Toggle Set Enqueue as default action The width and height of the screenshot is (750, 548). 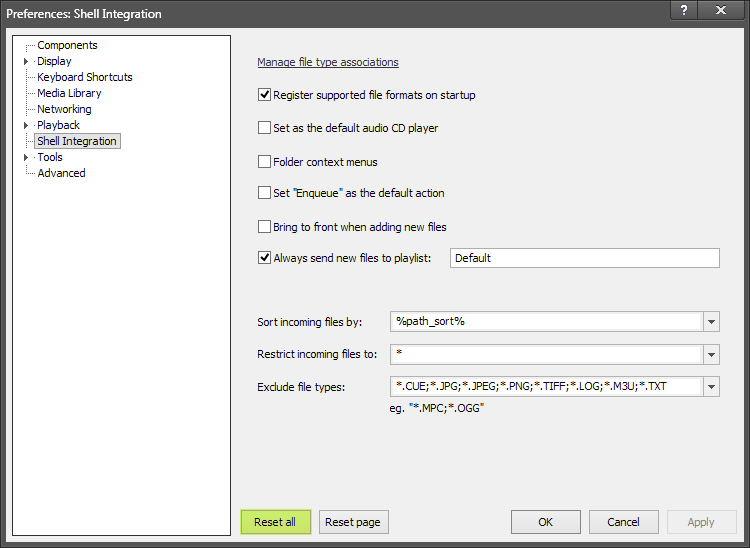coord(265,193)
